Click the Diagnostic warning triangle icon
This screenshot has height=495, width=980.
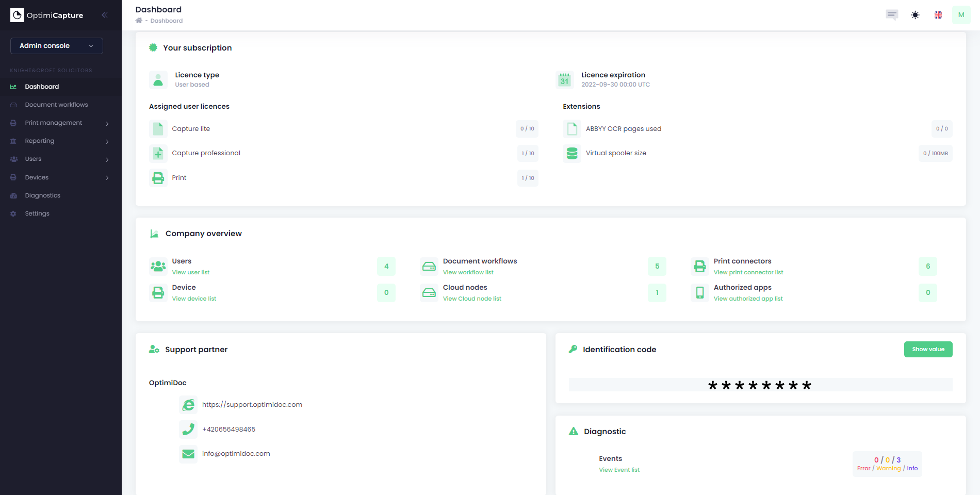[574, 431]
